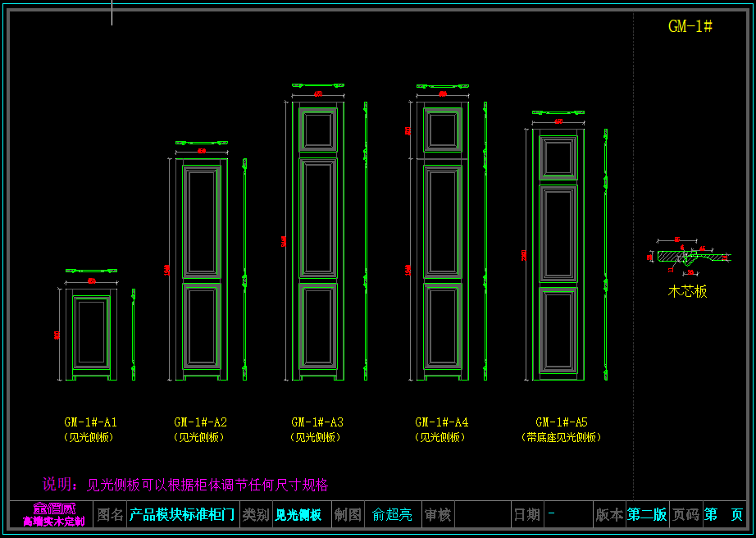Click the 第二版 version cell

point(647,515)
